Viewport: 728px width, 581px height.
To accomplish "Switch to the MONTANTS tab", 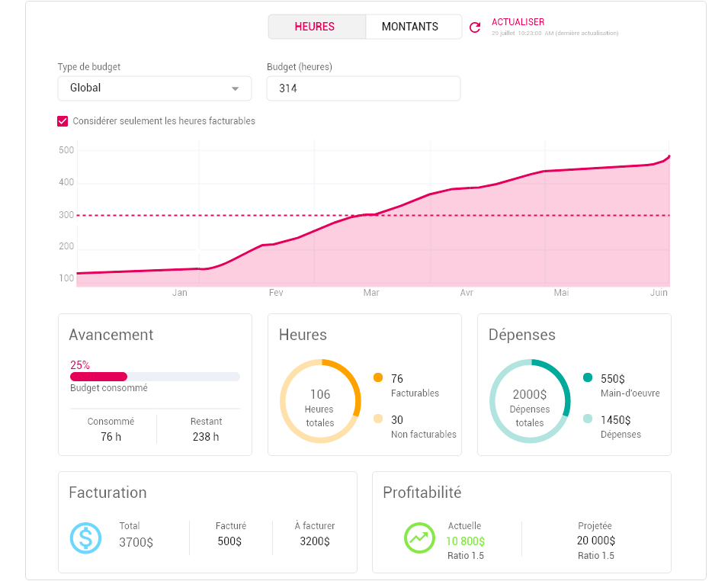I will (410, 27).
